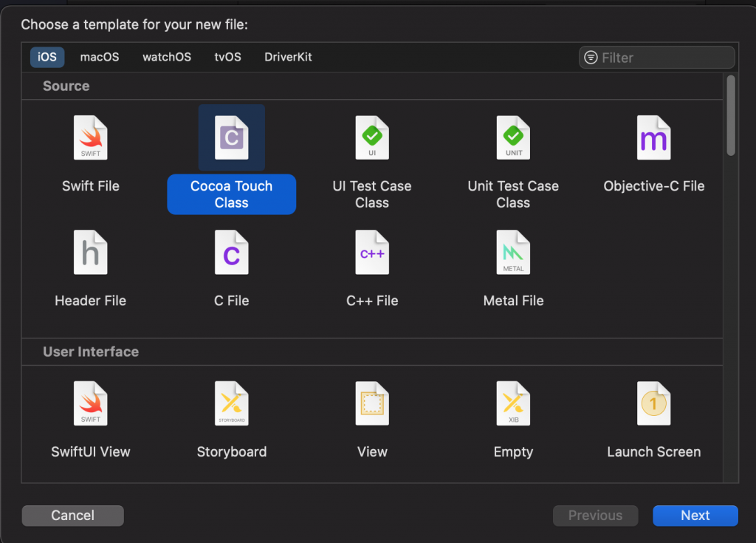Viewport: 756px width, 543px height.
Task: Pick the View template icon
Action: (372, 403)
